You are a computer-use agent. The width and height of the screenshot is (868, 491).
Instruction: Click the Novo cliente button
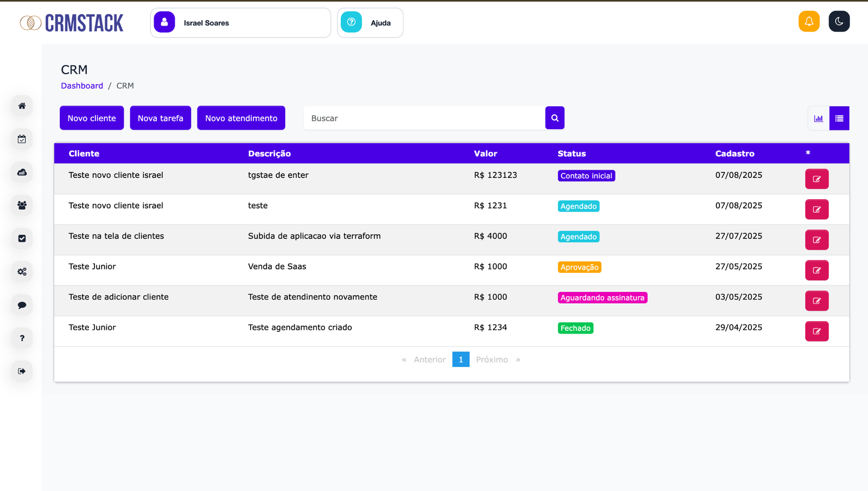92,118
